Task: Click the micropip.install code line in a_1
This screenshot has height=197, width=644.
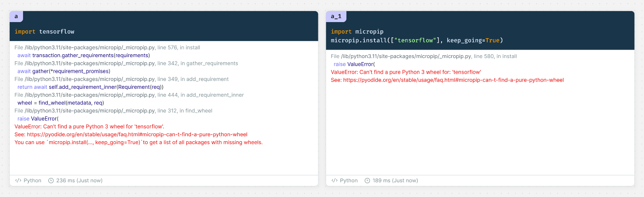Action: pyautogui.click(x=417, y=41)
